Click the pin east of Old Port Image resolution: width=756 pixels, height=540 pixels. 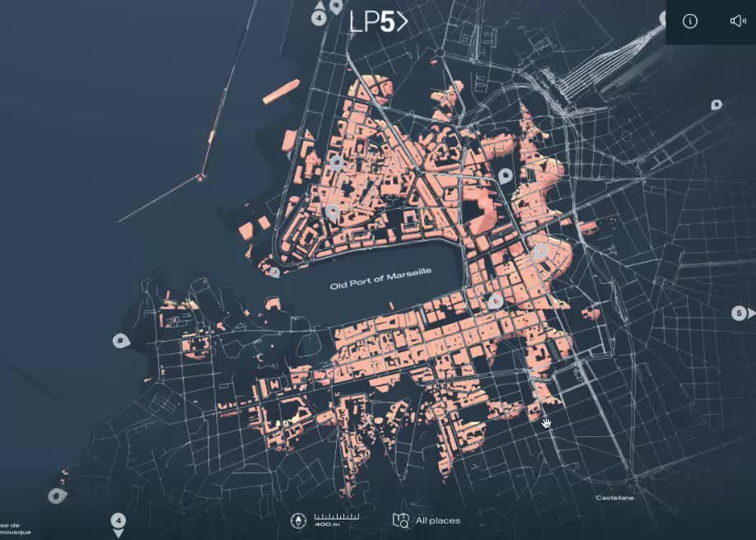click(x=540, y=250)
